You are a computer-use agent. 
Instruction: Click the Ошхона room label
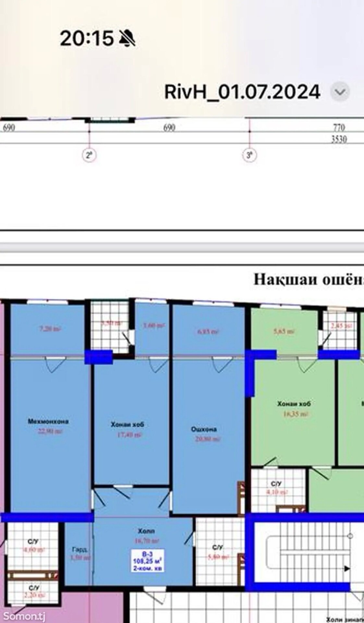click(204, 429)
